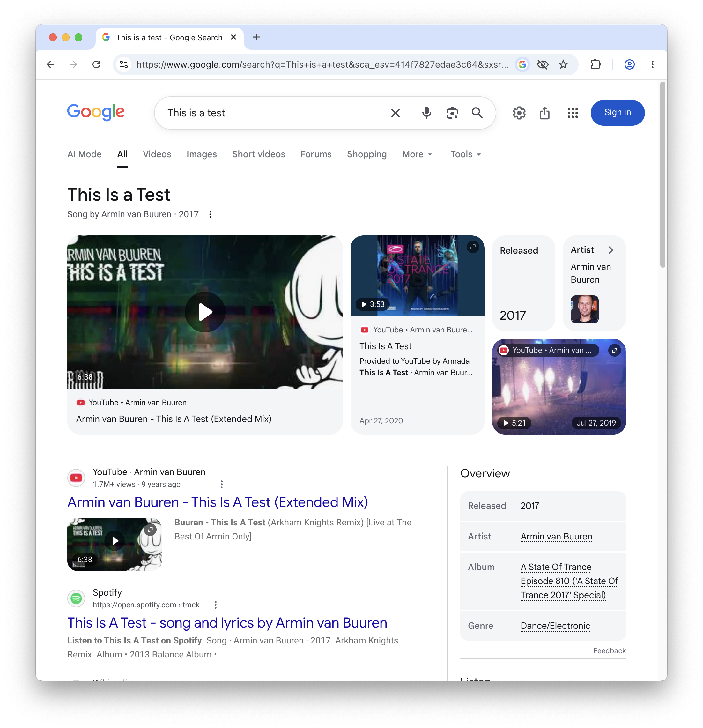Click the Spotify favicon
This screenshot has width=703, height=728.
click(77, 598)
